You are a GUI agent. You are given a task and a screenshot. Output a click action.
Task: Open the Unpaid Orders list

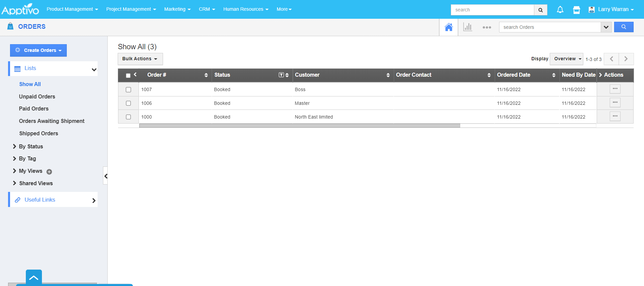pos(37,96)
